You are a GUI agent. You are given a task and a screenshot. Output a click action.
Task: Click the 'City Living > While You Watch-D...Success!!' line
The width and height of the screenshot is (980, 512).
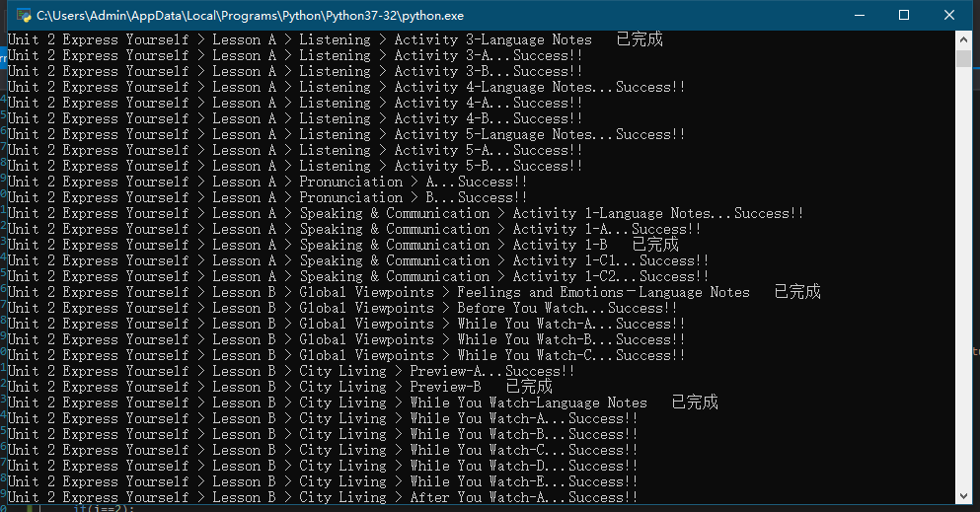pyautogui.click(x=323, y=466)
